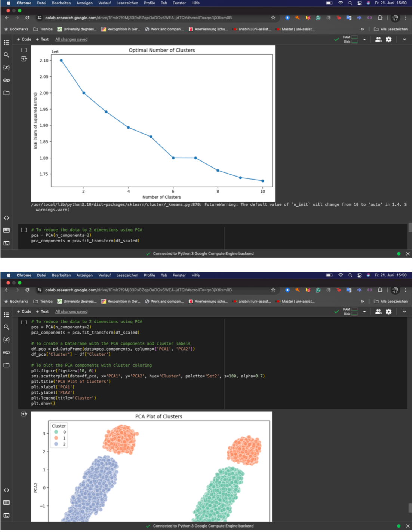Open Secrets key panel in upper Colab window
Viewport: 419px width, 532px height.
click(x=6, y=80)
